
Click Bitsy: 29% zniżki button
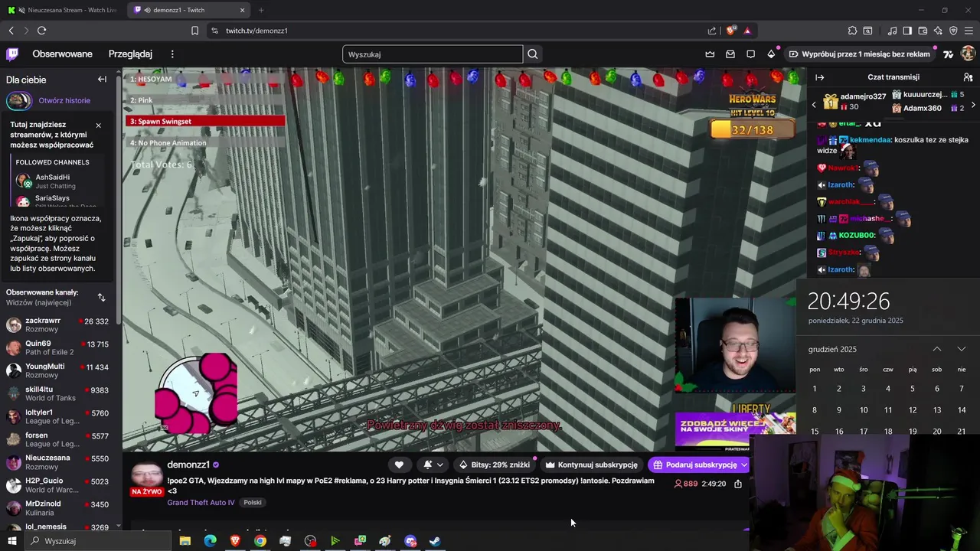coord(494,465)
